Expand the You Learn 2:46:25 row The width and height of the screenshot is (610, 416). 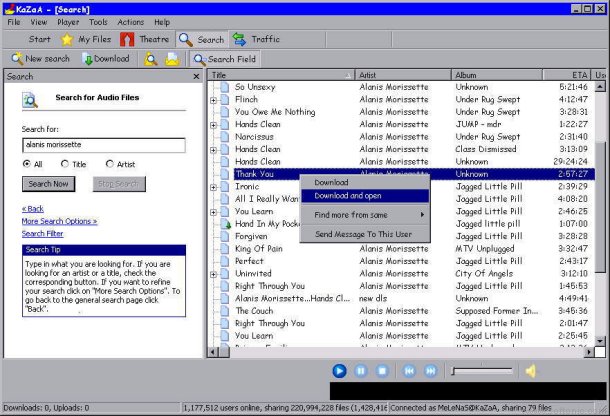pos(213,212)
